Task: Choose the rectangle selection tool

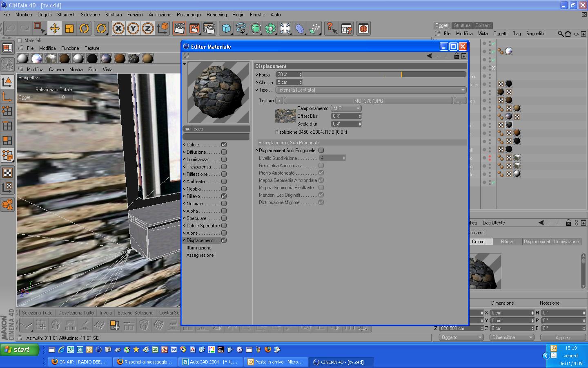Action: [x=40, y=28]
